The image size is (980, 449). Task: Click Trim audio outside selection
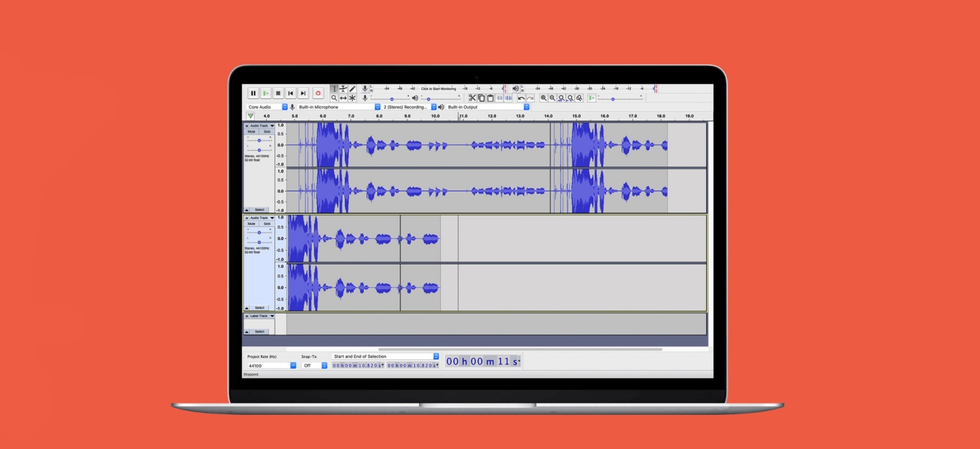point(499,98)
